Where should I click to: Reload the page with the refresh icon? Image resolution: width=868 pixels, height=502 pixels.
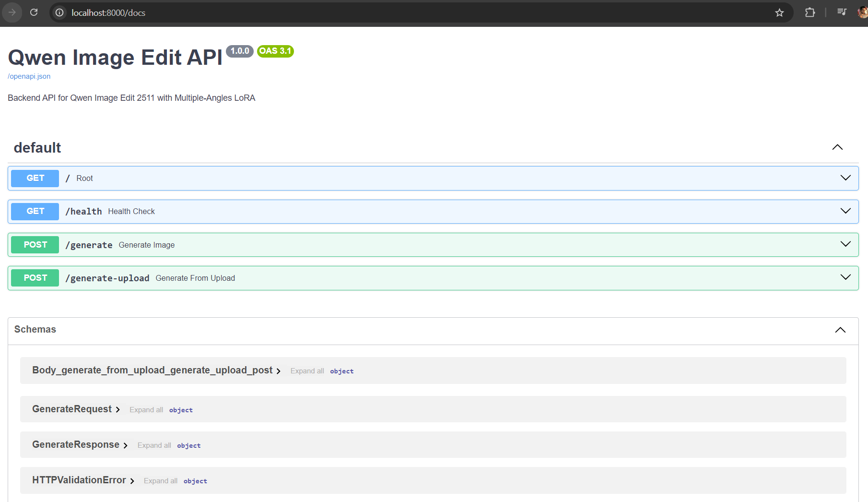34,12
